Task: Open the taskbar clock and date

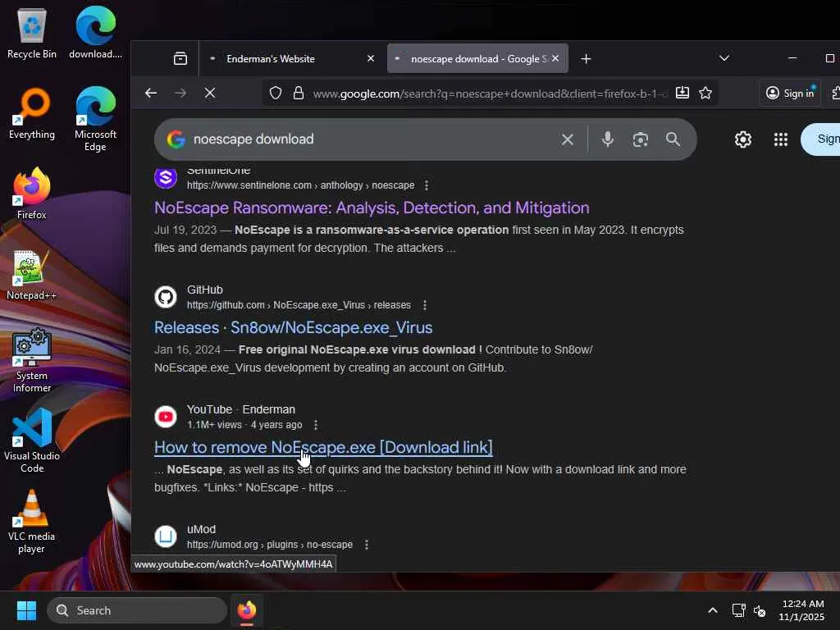Action: (x=801, y=610)
